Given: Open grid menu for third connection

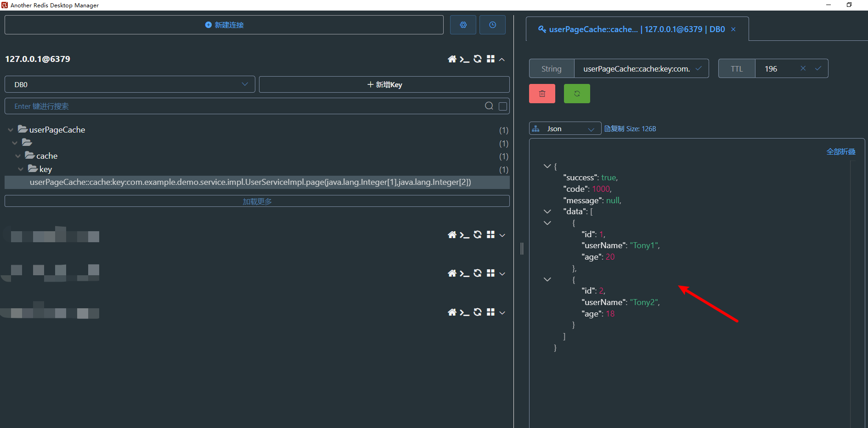Looking at the screenshot, I should [x=490, y=273].
